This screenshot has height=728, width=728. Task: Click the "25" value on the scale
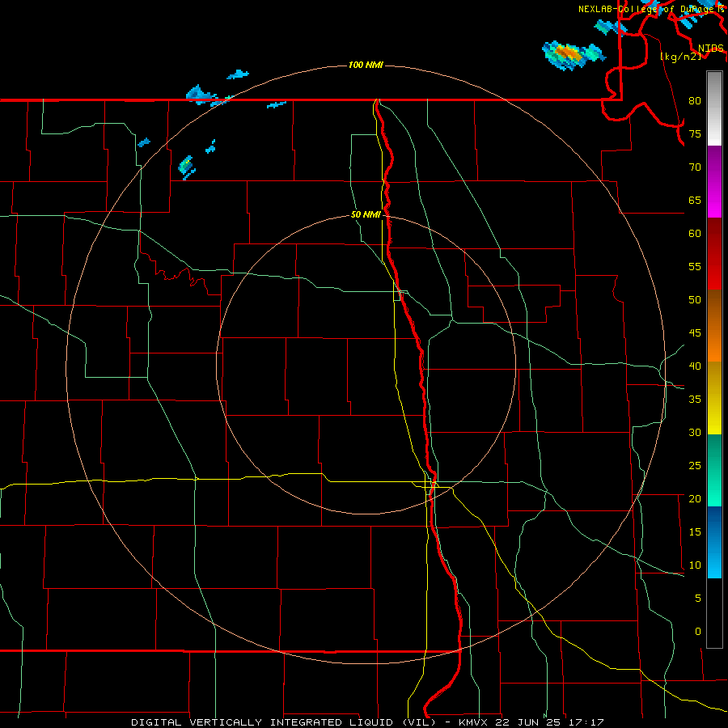(x=695, y=466)
